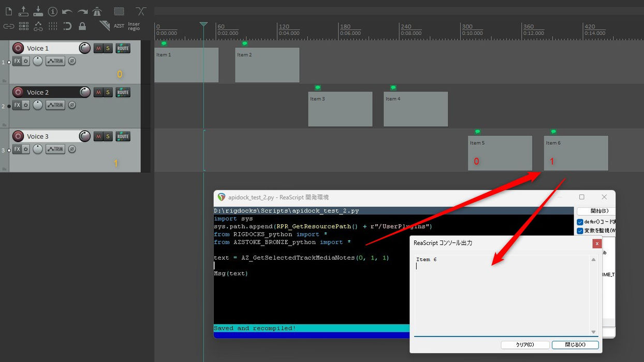This screenshot has width=644, height=362.
Task: Adjust the Voice 1 volume knob
Action: (84, 48)
